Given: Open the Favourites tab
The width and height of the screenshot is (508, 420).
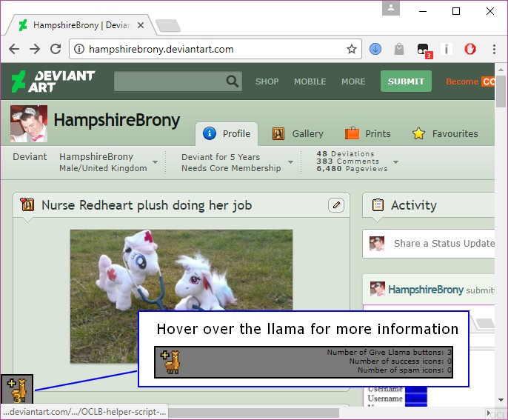Looking at the screenshot, I should pyautogui.click(x=445, y=133).
